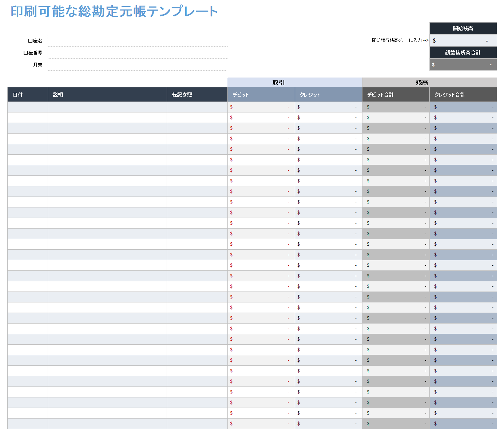Click the 口座番号 input field

pos(138,53)
